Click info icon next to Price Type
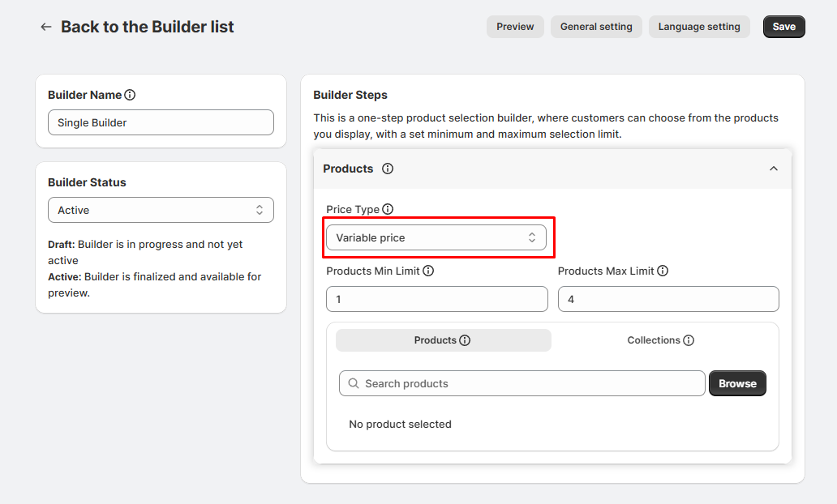This screenshot has height=504, width=837. click(388, 209)
